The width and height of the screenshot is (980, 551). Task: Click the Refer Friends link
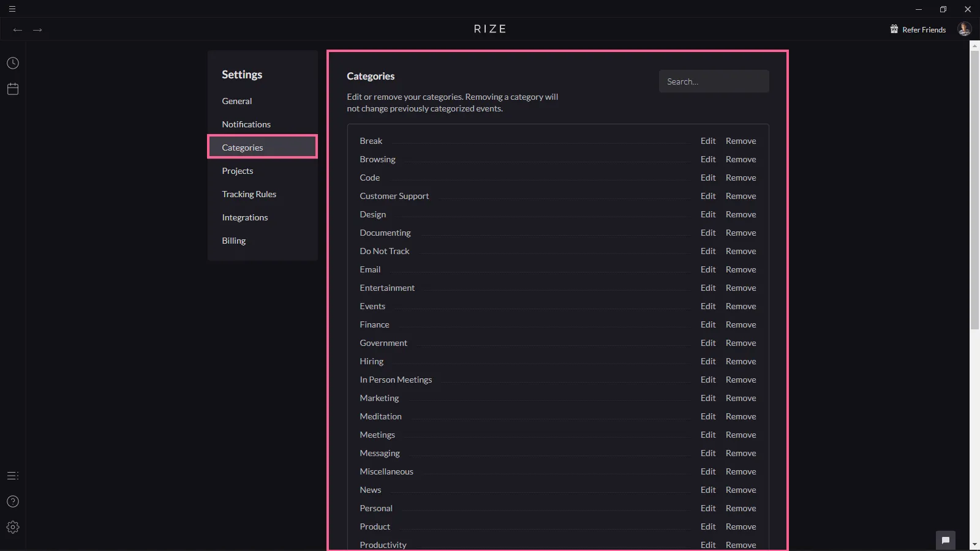coord(924,29)
